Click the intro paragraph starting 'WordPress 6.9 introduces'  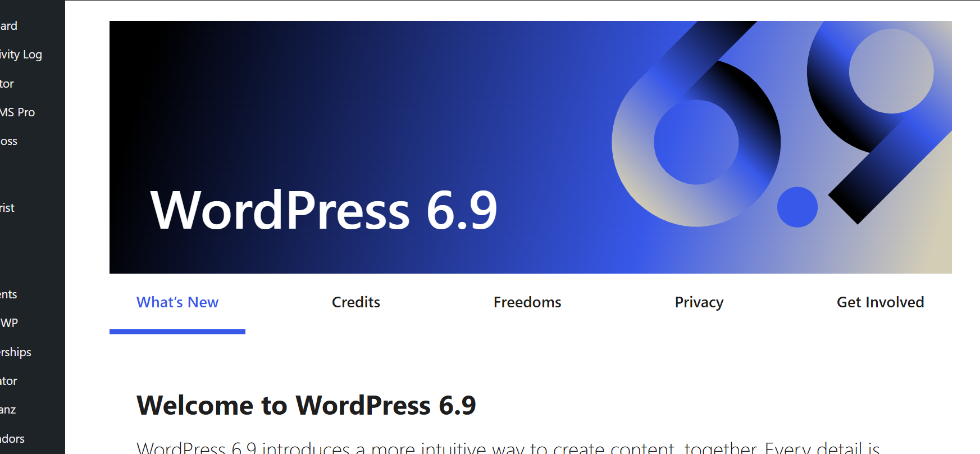tap(508, 447)
